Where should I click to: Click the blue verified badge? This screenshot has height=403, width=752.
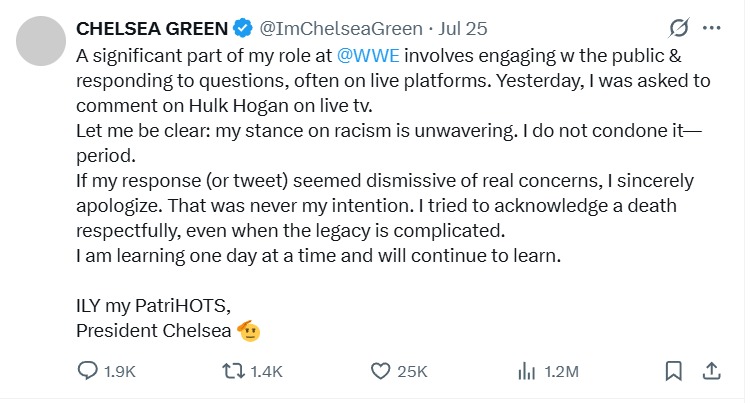(x=243, y=27)
